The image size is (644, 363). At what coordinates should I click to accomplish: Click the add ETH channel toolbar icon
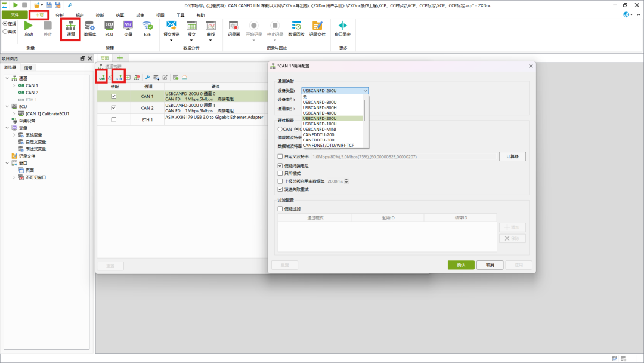coord(119,77)
